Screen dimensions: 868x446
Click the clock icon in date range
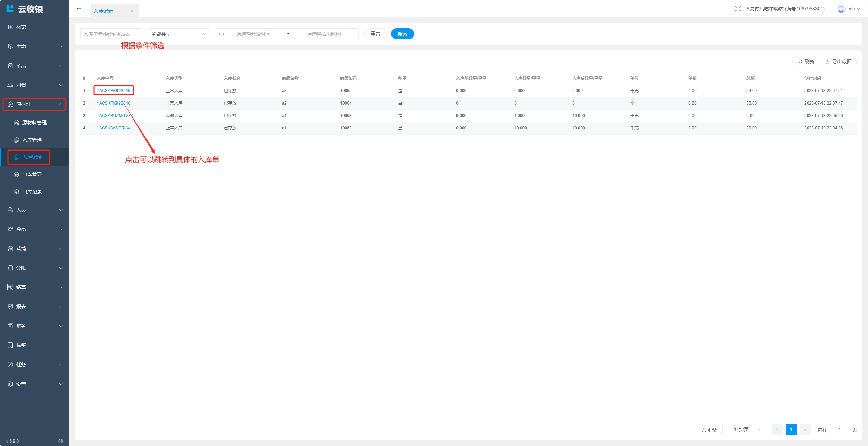tap(221, 34)
